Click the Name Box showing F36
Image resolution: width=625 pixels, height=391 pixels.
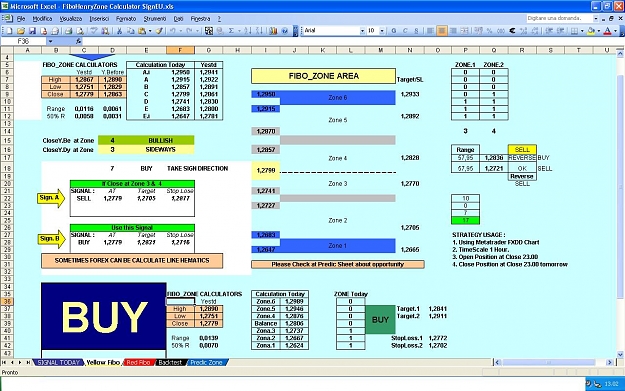tap(24, 41)
